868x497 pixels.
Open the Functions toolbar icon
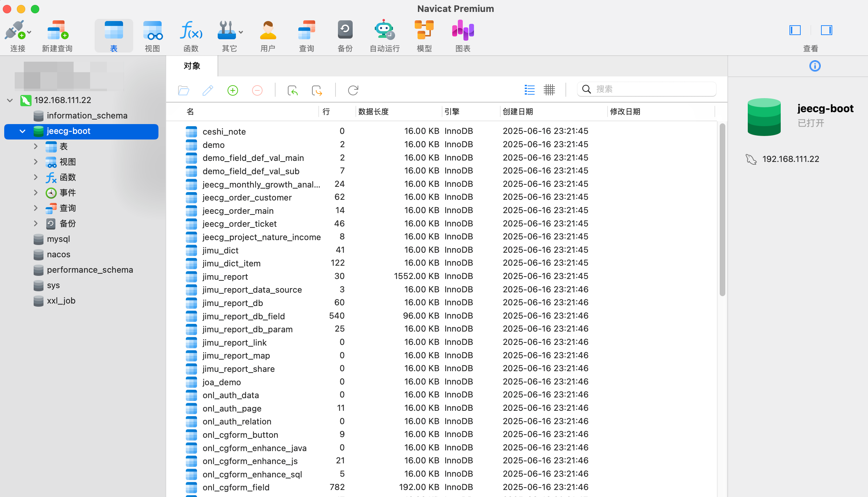tap(191, 31)
